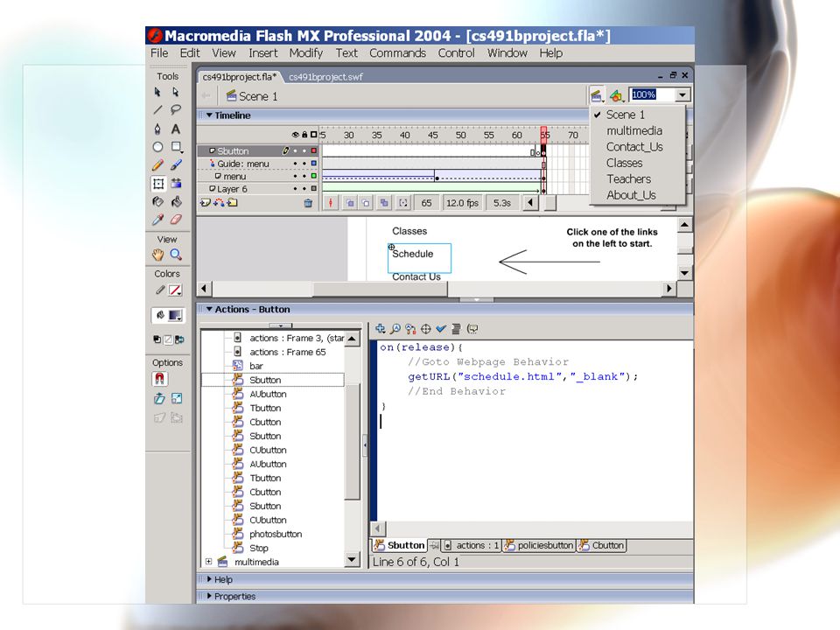Select the Oval tool
Viewport: 840px width, 630px height.
157,147
